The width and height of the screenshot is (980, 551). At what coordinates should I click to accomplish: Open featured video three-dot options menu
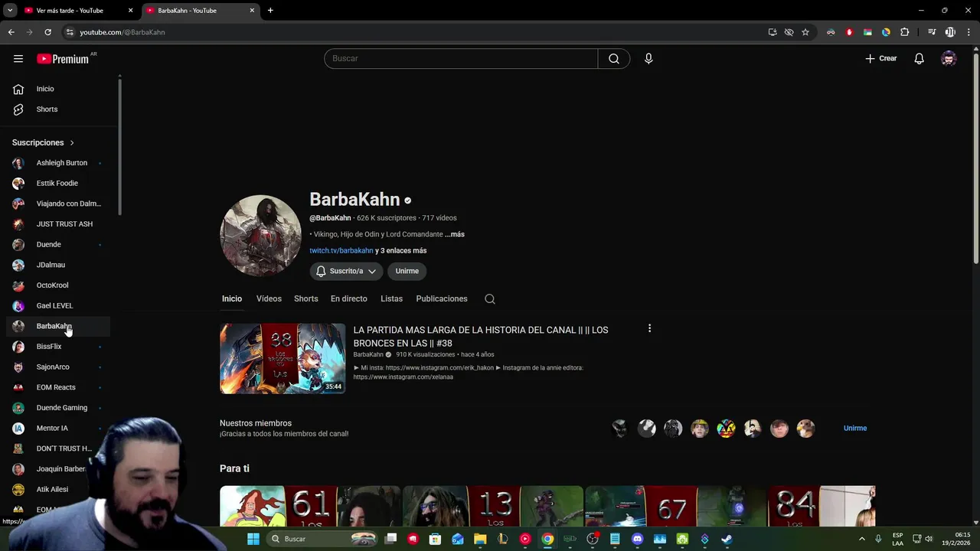[649, 328]
